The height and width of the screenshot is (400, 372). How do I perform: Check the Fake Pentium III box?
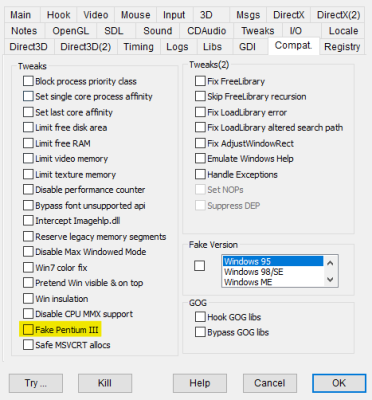pos(28,330)
